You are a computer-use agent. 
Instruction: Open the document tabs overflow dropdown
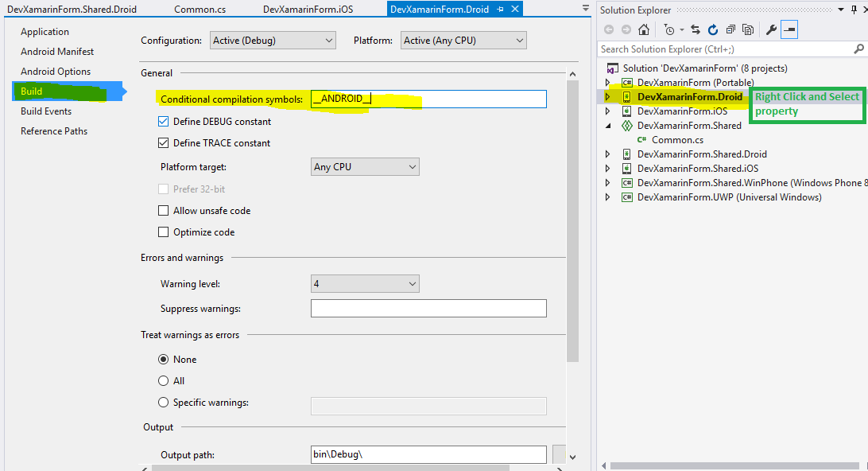coord(586,9)
